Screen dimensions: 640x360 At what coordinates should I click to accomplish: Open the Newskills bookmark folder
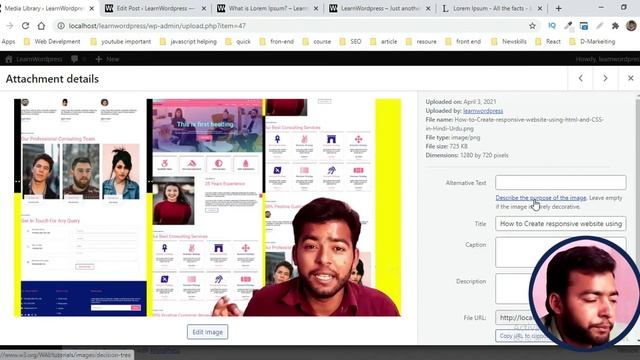[509, 42]
